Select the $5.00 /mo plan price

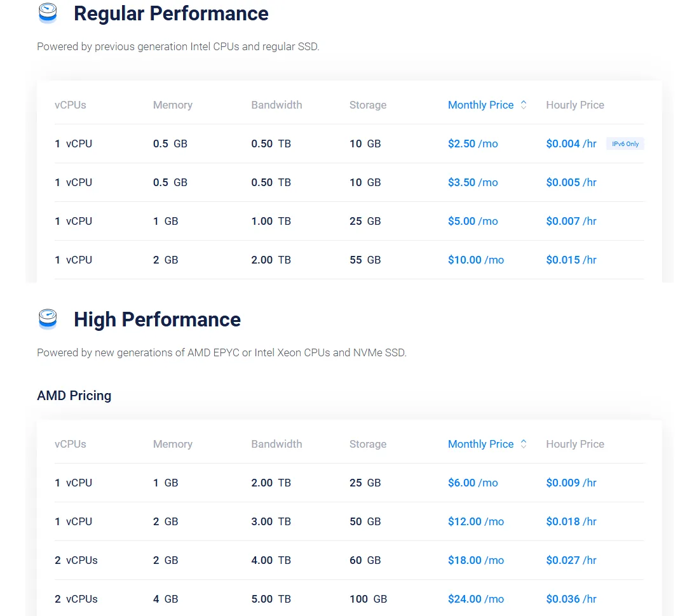click(473, 221)
